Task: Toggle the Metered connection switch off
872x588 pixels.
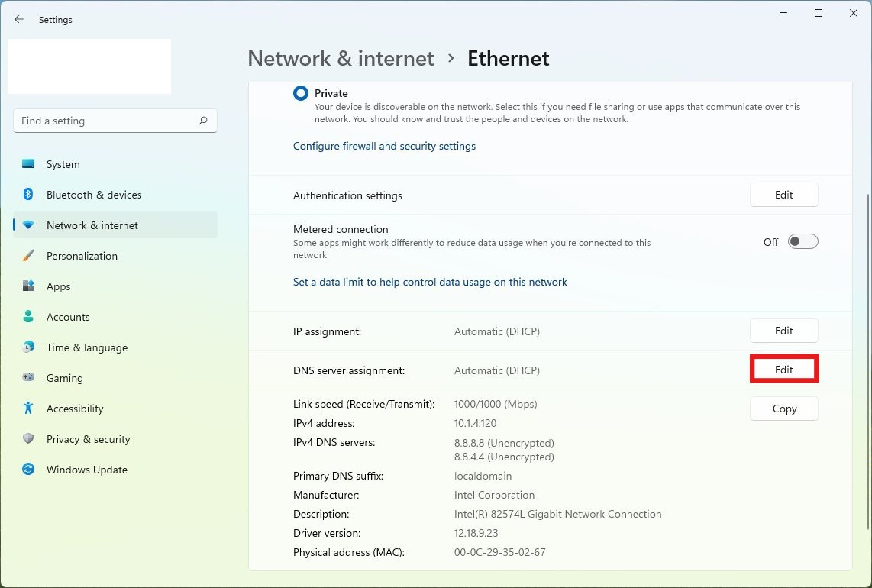Action: (803, 241)
